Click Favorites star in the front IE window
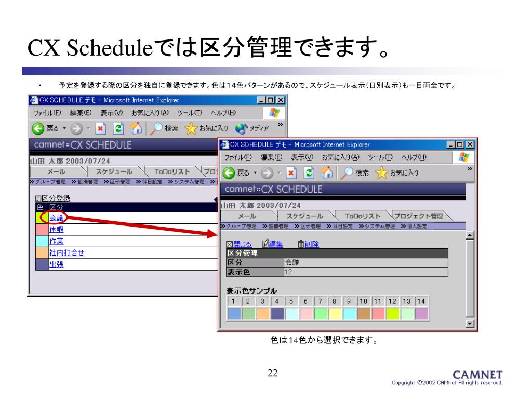The image size is (532, 399). (x=381, y=172)
